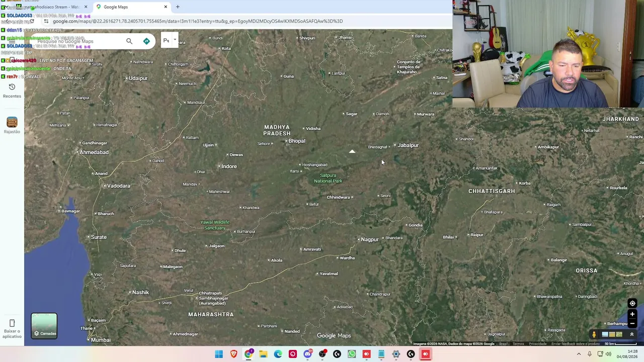Click the Bhopal city label

point(297,141)
